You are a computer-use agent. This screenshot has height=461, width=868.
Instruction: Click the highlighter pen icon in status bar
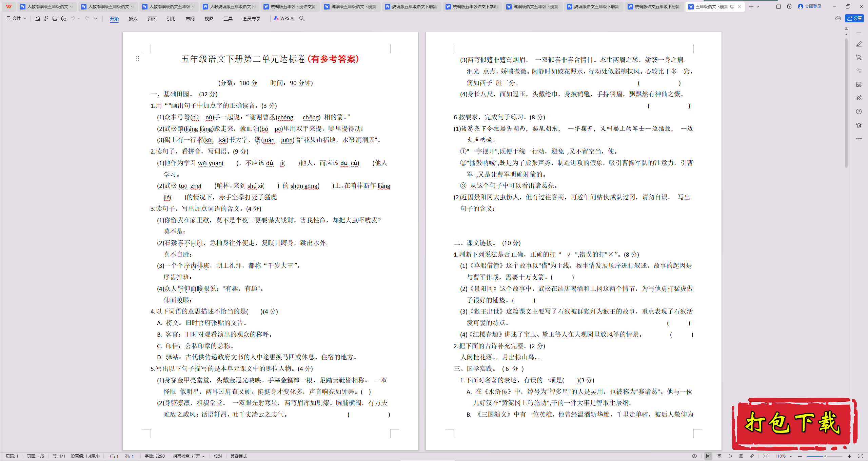point(752,456)
